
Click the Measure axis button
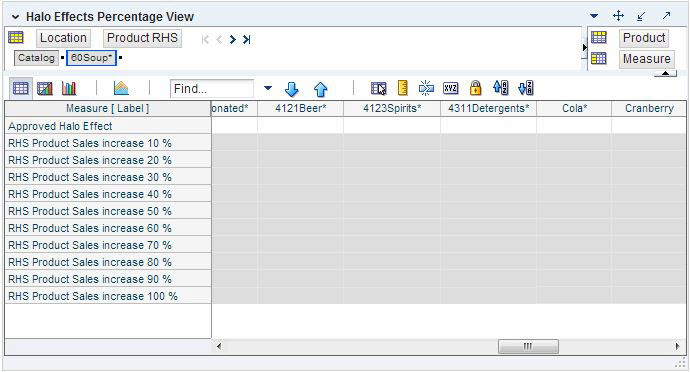point(646,59)
